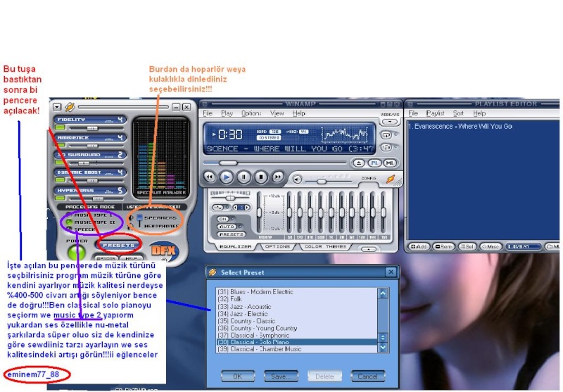Click the Spectrum Analyzer display in DFX

click(x=161, y=158)
